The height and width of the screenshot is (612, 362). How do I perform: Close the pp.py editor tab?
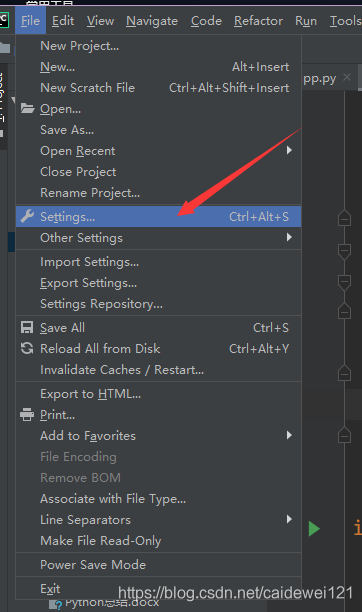347,77
